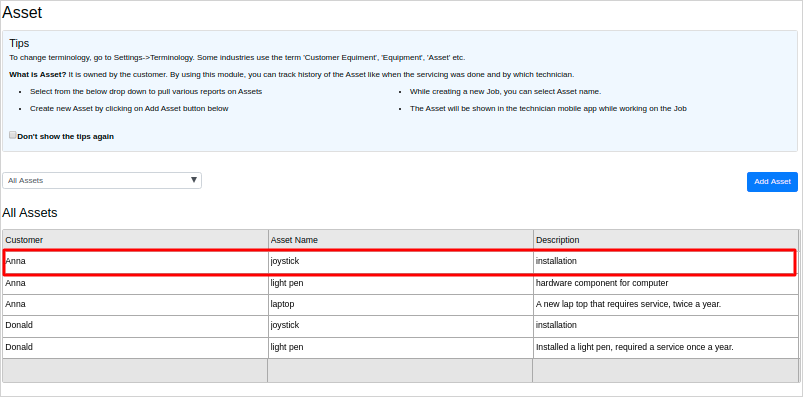Click joystick asset name in Anna's row

285,261
